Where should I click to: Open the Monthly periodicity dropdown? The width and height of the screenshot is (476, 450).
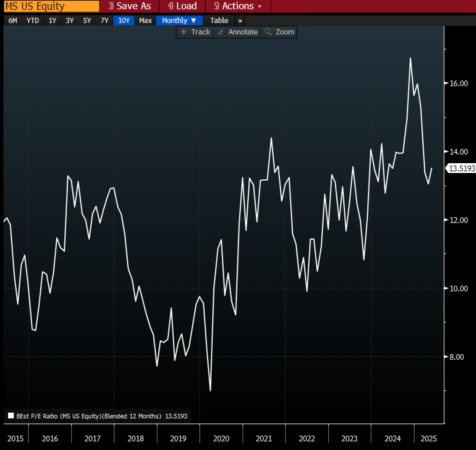tap(179, 20)
